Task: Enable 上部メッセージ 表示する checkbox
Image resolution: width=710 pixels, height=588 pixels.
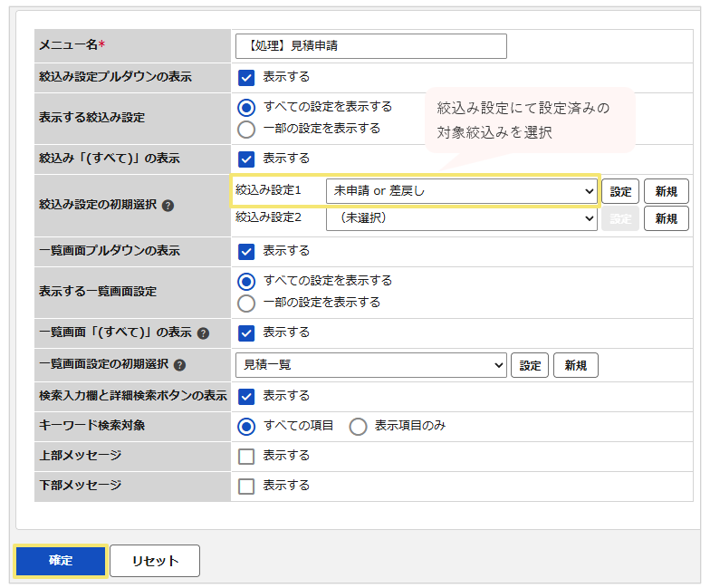Action: click(246, 457)
